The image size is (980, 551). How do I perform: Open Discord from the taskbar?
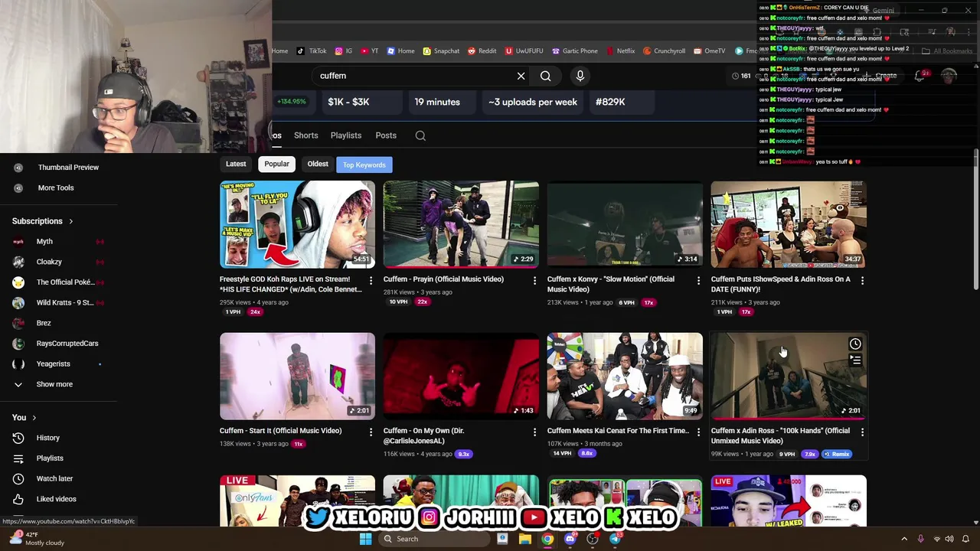[570, 539]
